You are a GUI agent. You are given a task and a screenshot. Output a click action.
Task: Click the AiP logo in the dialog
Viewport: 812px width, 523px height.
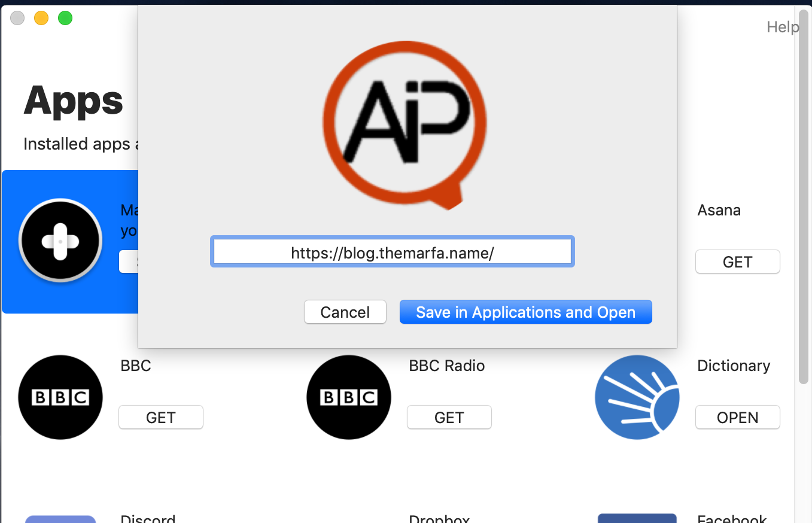click(x=405, y=125)
